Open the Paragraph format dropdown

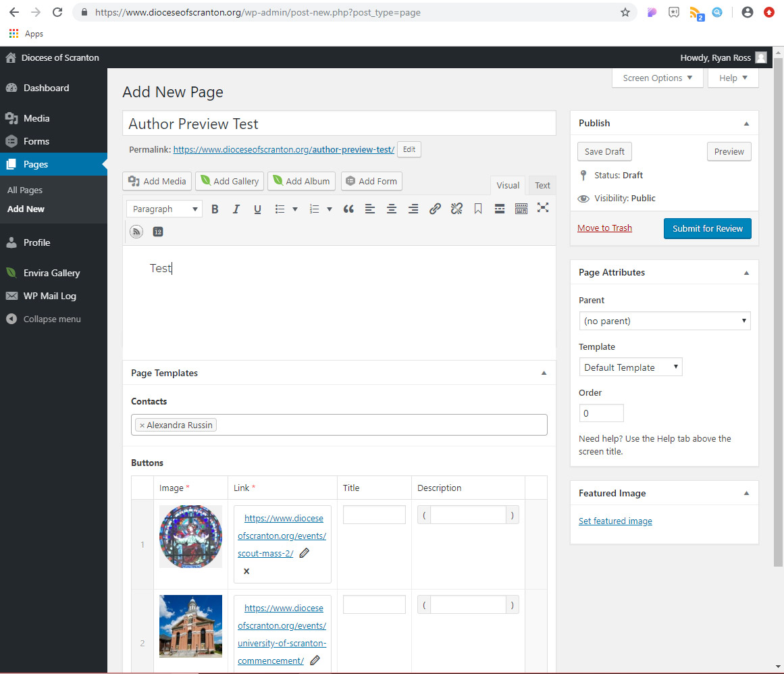tap(164, 209)
